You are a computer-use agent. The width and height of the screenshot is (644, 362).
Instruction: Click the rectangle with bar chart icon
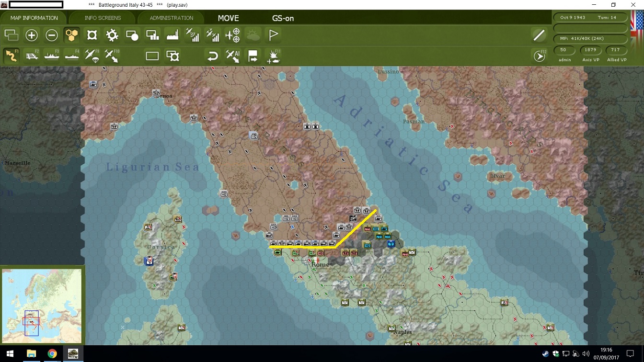152,35
